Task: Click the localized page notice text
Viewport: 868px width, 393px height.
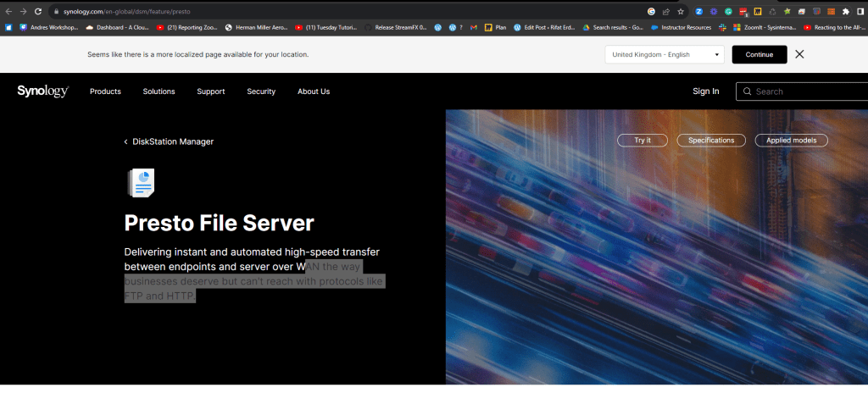Action: [x=198, y=54]
